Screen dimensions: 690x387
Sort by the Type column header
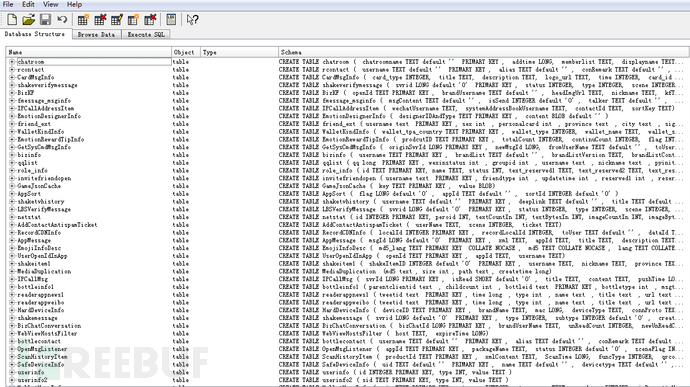pyautogui.click(x=239, y=52)
